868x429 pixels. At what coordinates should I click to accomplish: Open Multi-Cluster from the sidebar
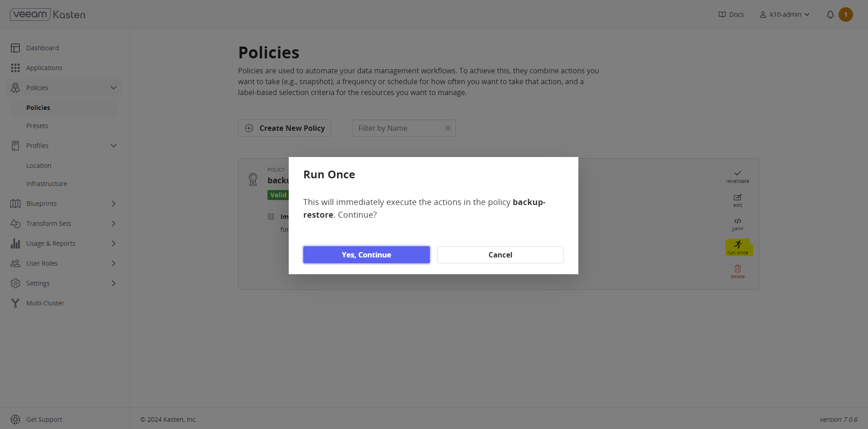pyautogui.click(x=45, y=303)
